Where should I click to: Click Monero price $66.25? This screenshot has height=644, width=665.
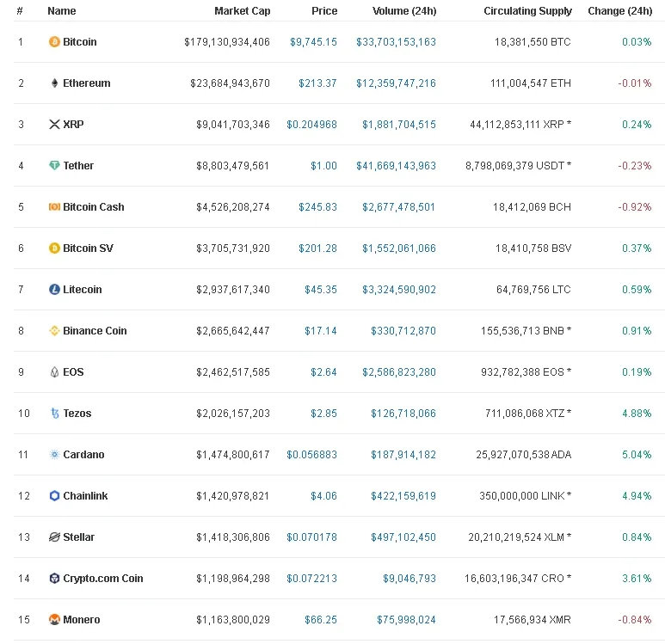click(321, 619)
